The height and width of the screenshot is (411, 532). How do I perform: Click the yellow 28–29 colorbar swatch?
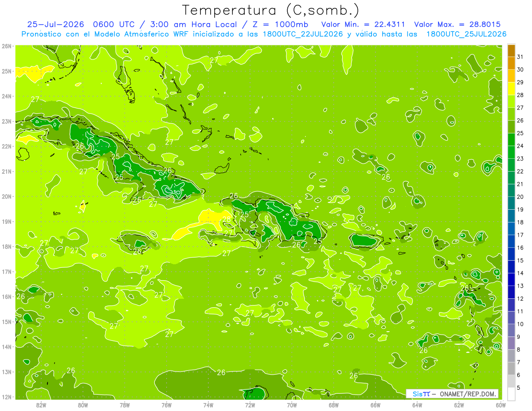point(511,89)
